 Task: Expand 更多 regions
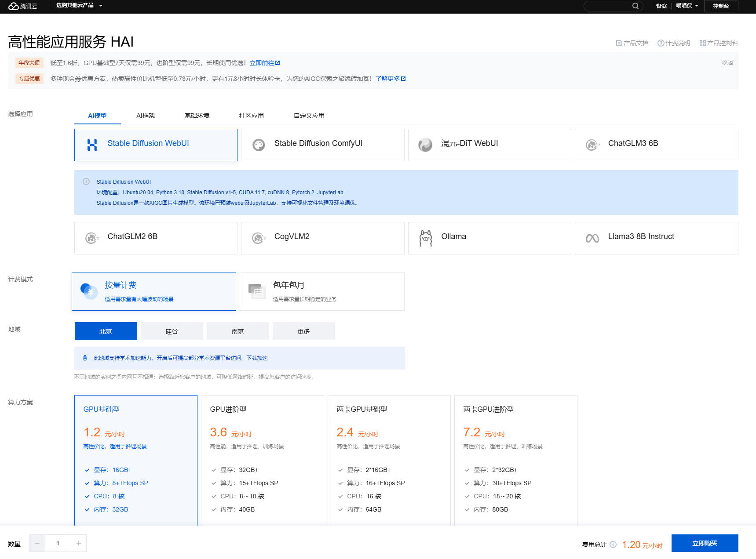pyautogui.click(x=304, y=331)
